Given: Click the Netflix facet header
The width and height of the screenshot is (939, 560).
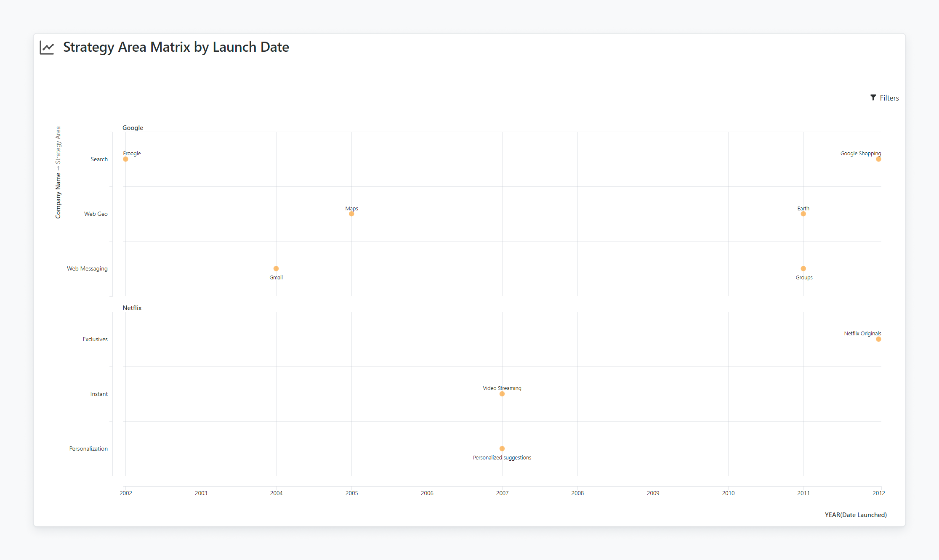Looking at the screenshot, I should coord(132,308).
